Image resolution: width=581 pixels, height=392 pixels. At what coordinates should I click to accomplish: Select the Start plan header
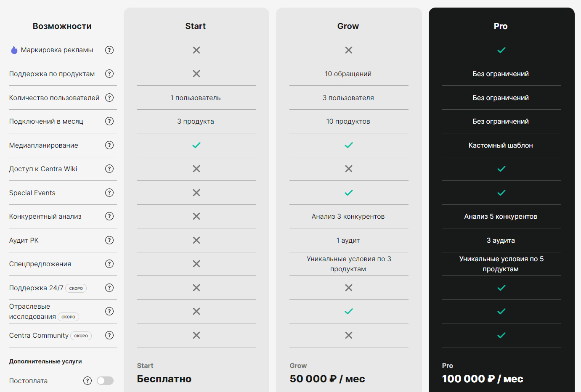tap(196, 26)
